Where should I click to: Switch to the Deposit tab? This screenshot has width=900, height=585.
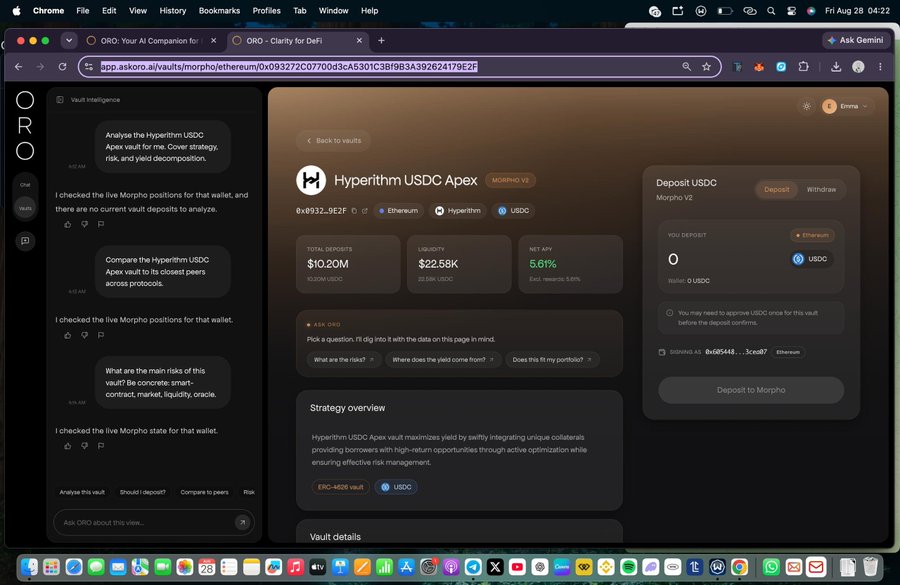tap(777, 189)
